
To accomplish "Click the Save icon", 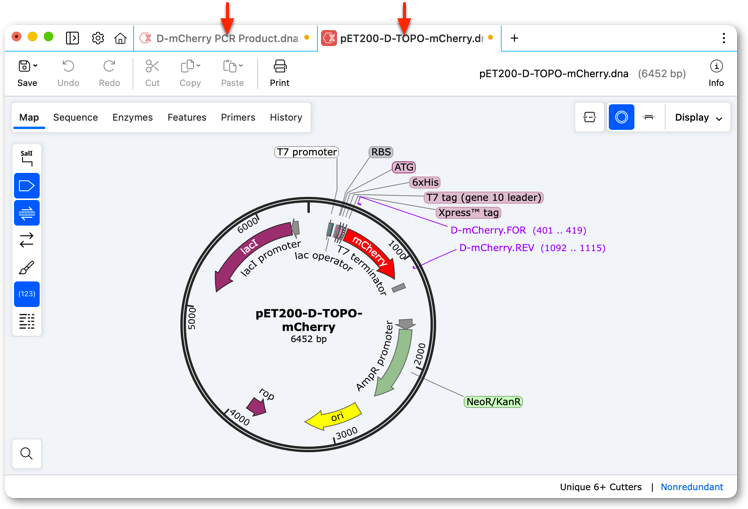I will click(24, 66).
